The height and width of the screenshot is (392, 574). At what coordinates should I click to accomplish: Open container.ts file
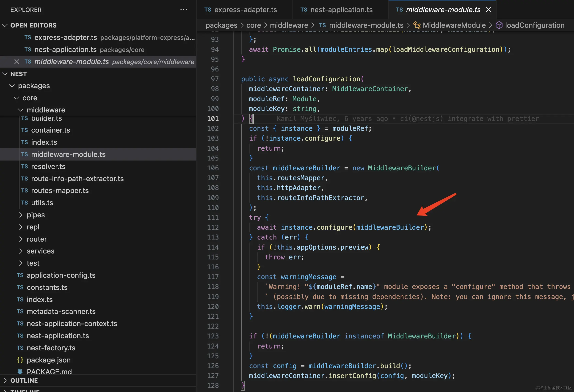(98, 130)
